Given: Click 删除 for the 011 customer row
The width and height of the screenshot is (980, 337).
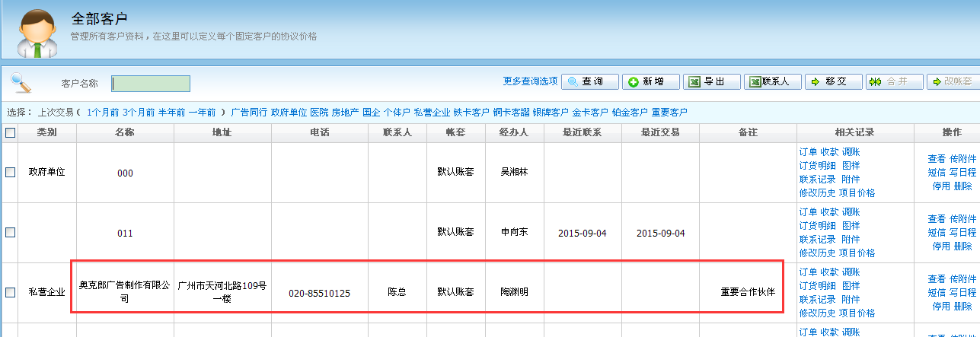Looking at the screenshot, I should coord(962,246).
